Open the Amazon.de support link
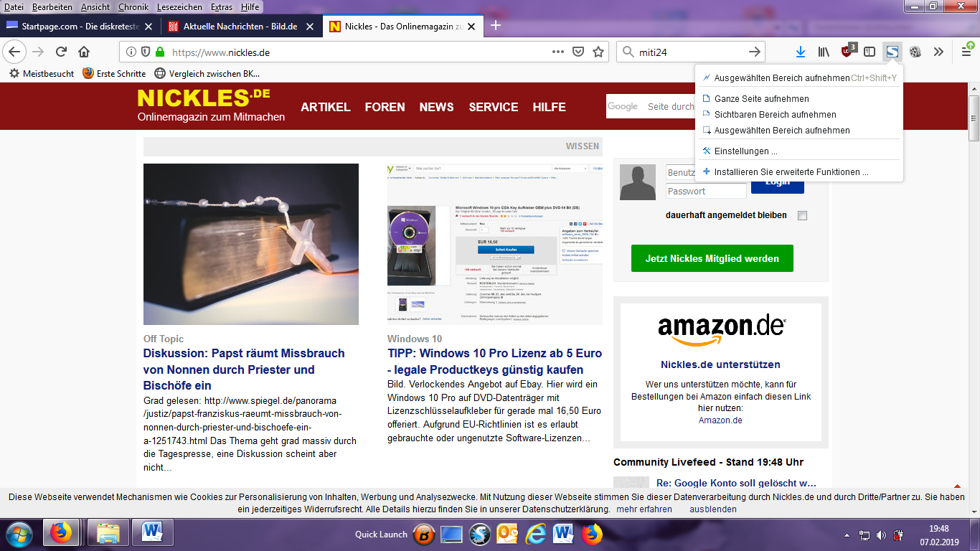This screenshot has height=551, width=980. pos(720,420)
